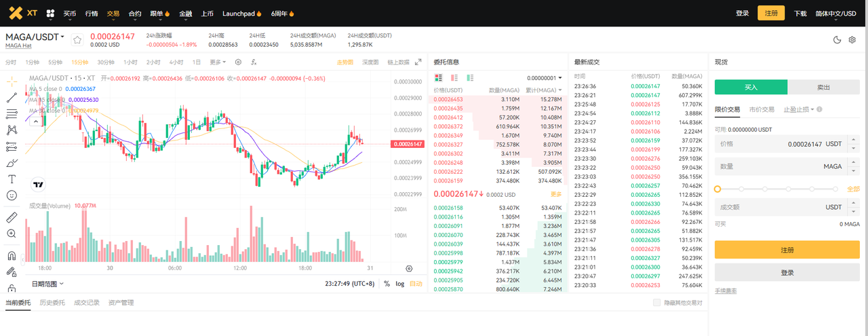
Task: Expand the chart to fullscreen
Action: (x=418, y=62)
